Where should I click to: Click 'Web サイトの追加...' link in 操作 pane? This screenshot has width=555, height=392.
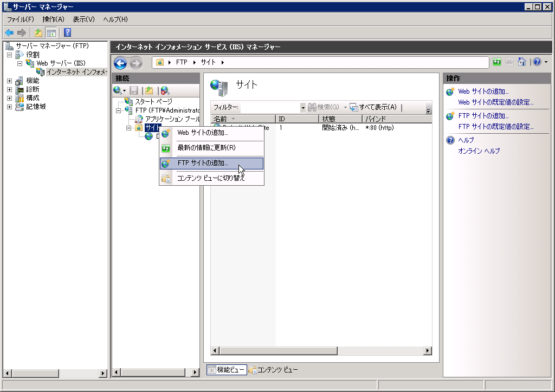coord(483,92)
